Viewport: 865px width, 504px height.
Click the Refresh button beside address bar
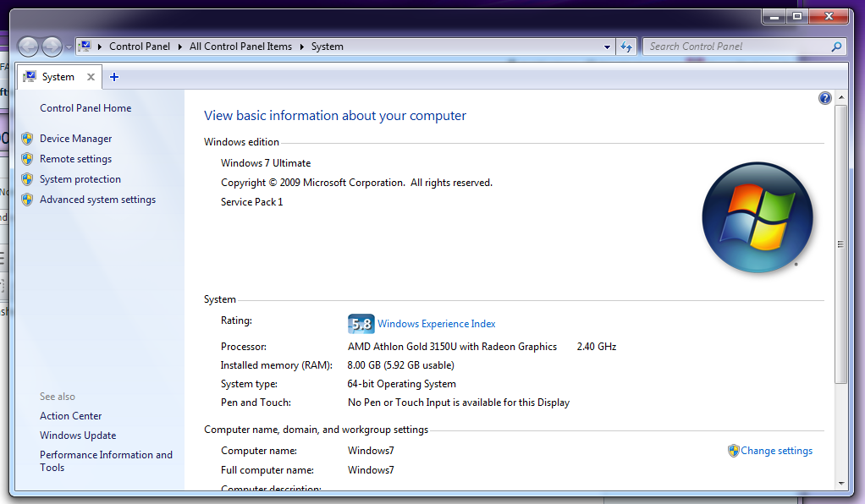click(x=626, y=47)
